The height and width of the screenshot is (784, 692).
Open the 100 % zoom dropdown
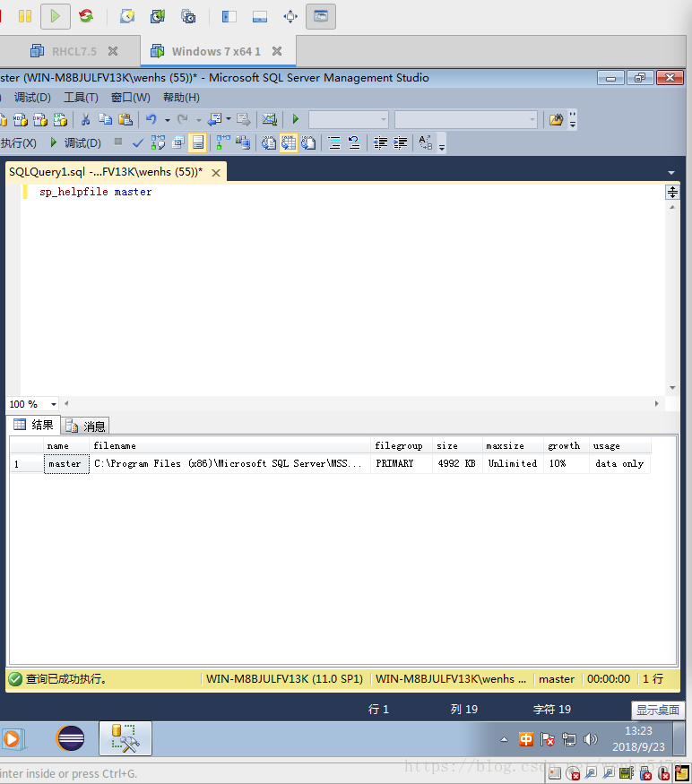point(54,404)
